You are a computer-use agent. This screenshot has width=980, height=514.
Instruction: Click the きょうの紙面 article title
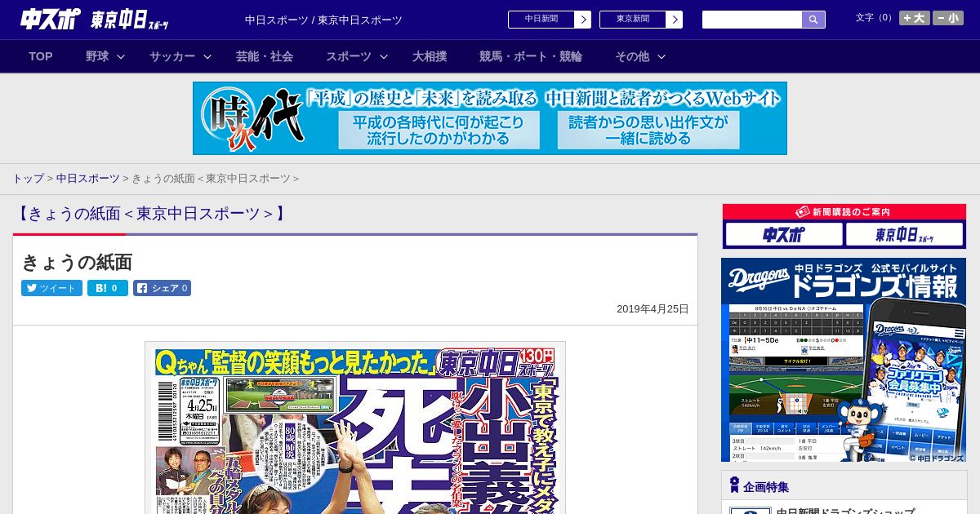click(x=77, y=262)
